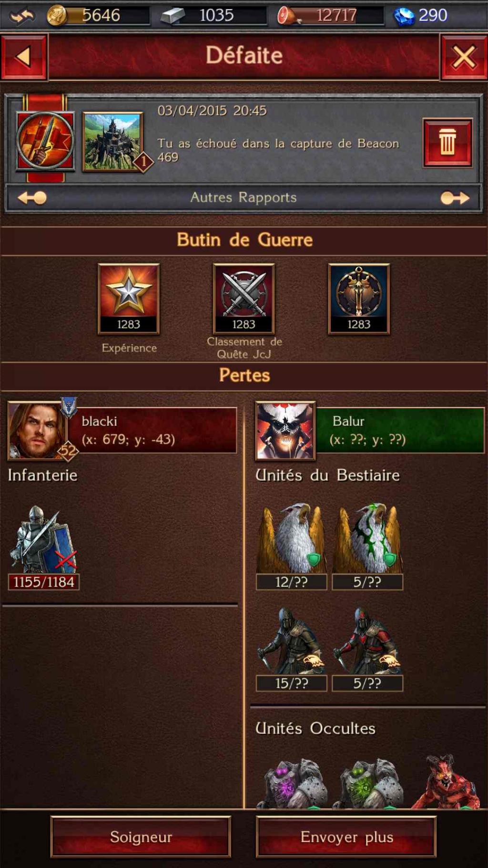This screenshot has width=488, height=868.
Task: Tap the gold coin resource counter
Action: click(x=98, y=15)
